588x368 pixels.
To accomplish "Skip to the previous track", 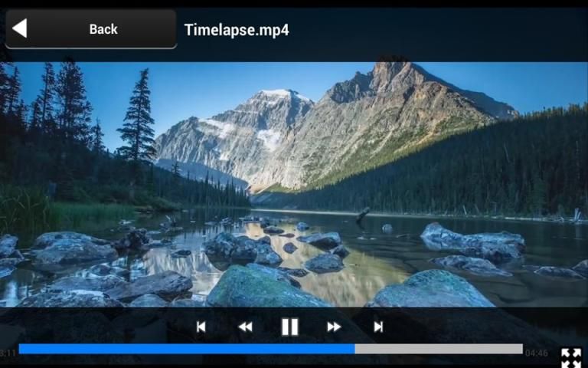I will tap(201, 327).
